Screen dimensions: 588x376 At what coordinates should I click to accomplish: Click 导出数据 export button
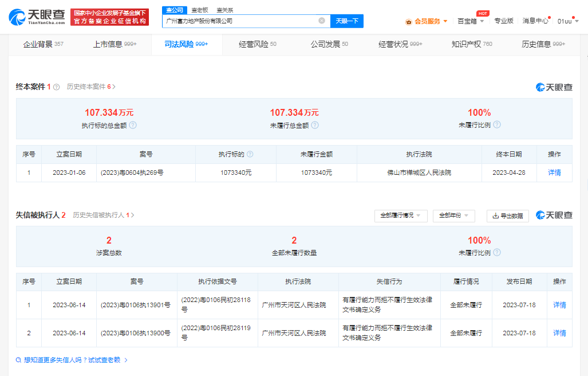pos(507,216)
